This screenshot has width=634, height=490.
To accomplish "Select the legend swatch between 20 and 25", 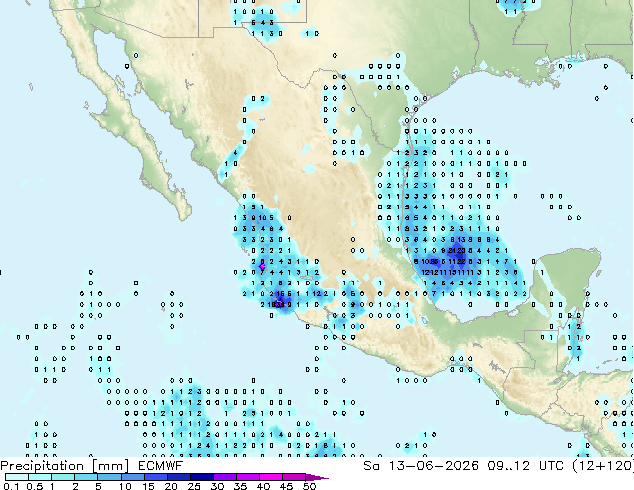I will tap(178, 477).
